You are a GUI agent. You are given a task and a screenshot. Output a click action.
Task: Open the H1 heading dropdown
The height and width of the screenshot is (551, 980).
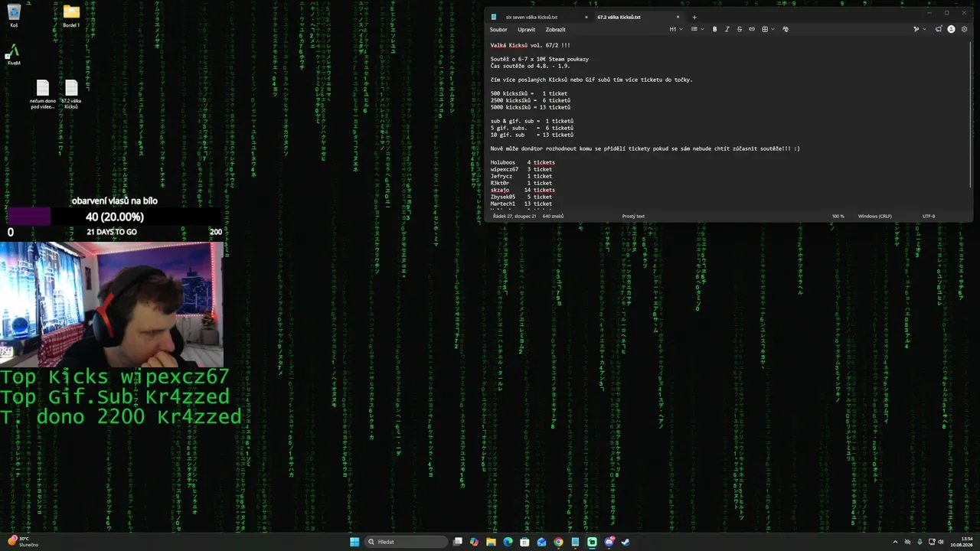675,29
